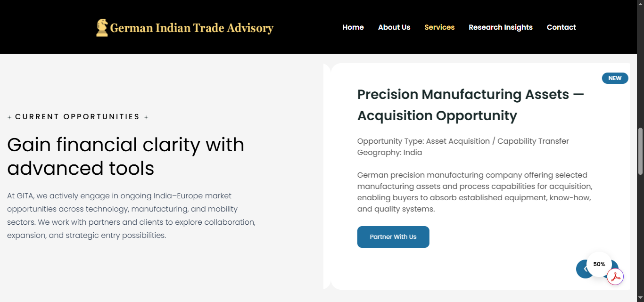Click the Precision Manufacturing Assets card title
Image resolution: width=644 pixels, height=302 pixels.
click(470, 105)
